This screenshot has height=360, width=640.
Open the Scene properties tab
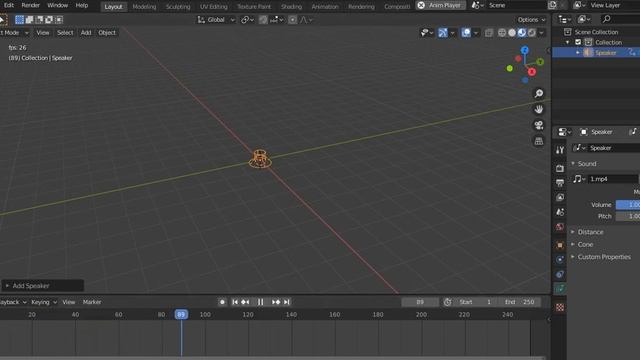[560, 212]
